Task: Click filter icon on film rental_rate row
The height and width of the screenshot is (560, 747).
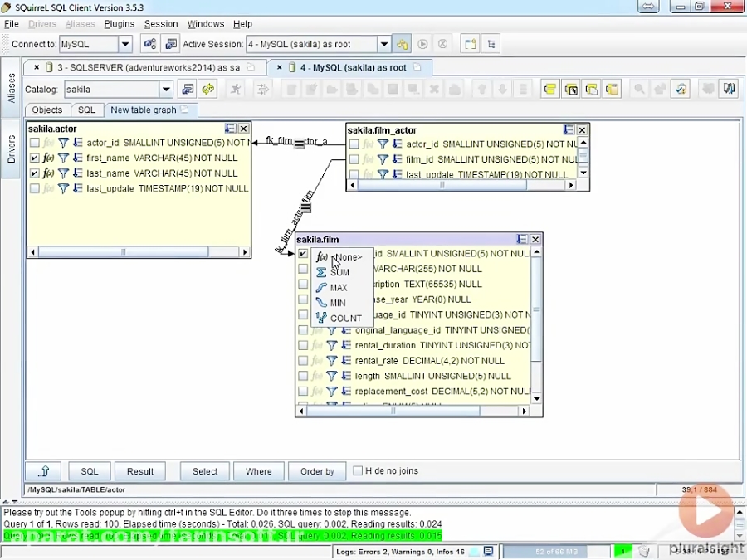Action: (x=331, y=361)
